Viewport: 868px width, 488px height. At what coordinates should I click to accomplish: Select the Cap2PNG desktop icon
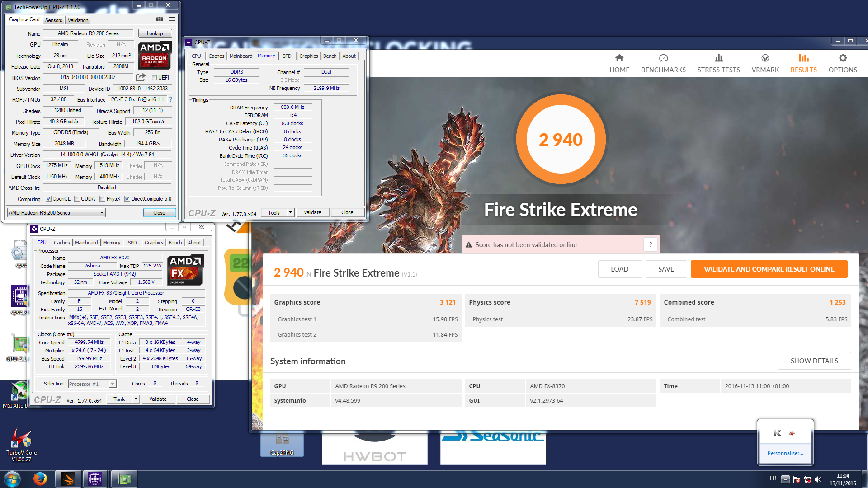[x=282, y=444]
